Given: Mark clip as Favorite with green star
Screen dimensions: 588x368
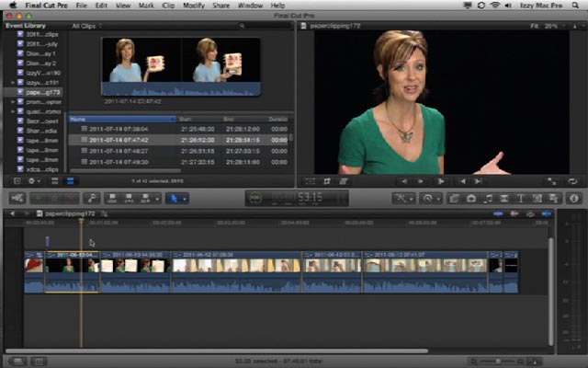Looking at the screenshot, I should pyautogui.click(x=39, y=198).
